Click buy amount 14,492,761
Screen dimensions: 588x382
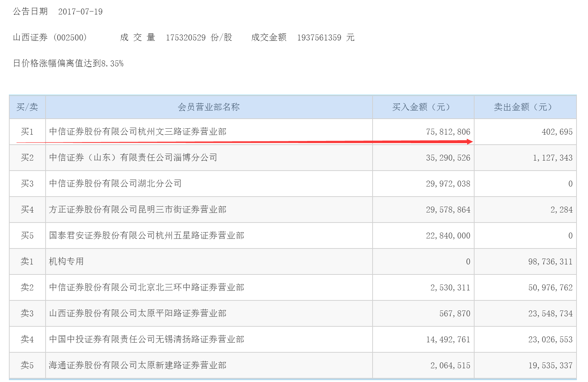tap(448, 339)
